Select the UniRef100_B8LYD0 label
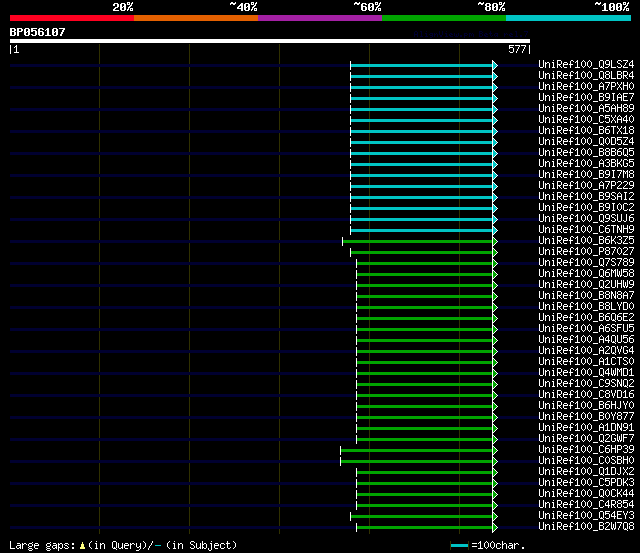This screenshot has height=553, width=640. [x=586, y=307]
